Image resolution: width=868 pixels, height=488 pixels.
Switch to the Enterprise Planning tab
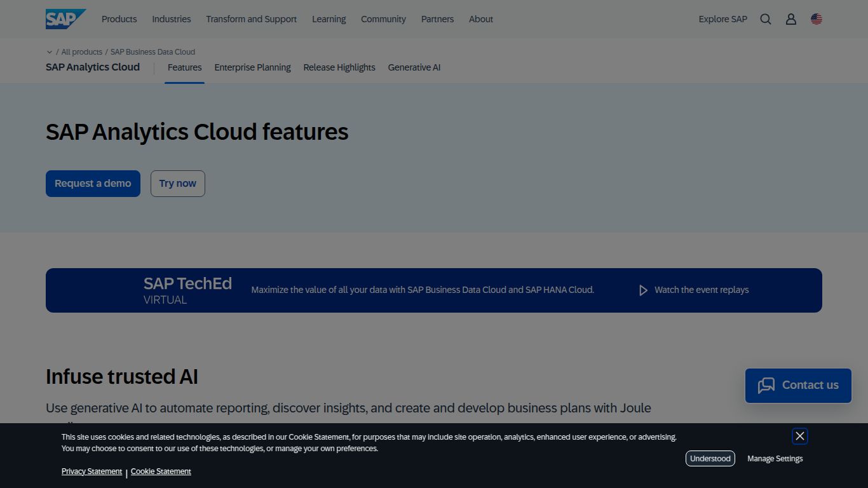pyautogui.click(x=252, y=67)
